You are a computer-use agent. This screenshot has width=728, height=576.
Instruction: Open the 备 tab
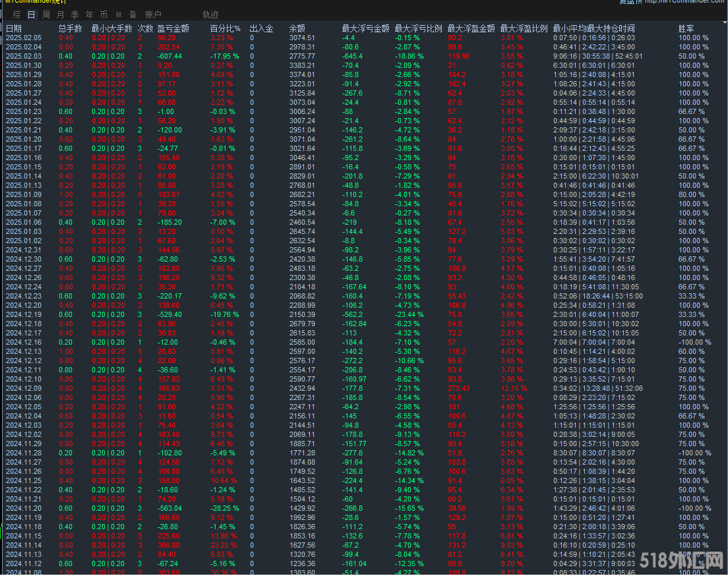coord(133,14)
